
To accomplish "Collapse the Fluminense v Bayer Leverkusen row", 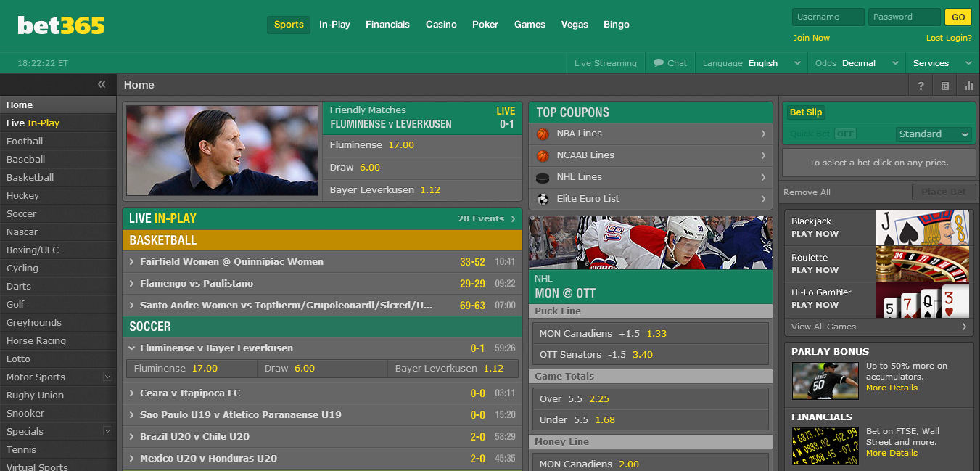I will tap(322, 348).
